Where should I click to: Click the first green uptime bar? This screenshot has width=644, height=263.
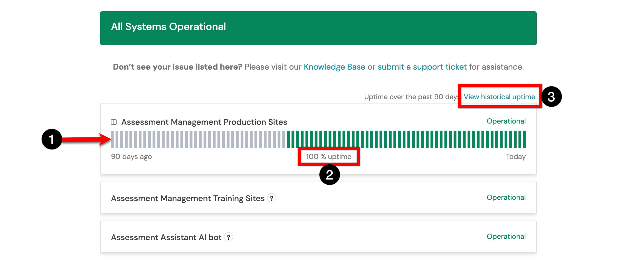tap(288, 139)
